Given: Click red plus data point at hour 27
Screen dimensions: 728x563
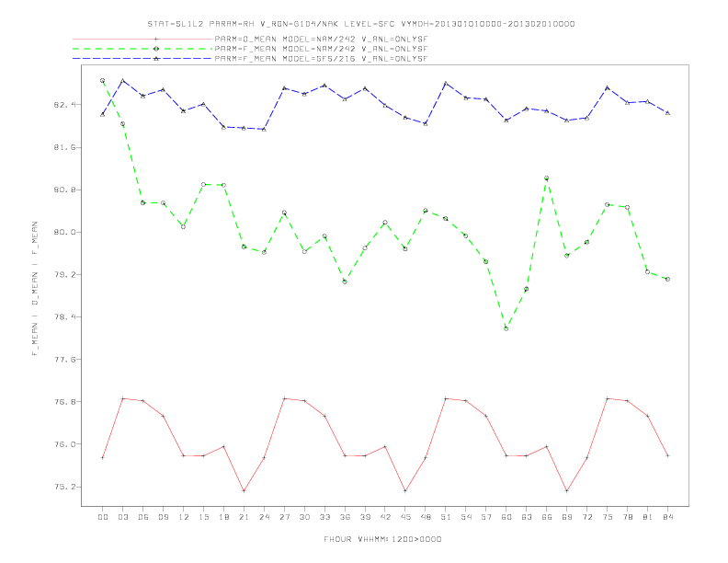Looking at the screenshot, I should (284, 398).
